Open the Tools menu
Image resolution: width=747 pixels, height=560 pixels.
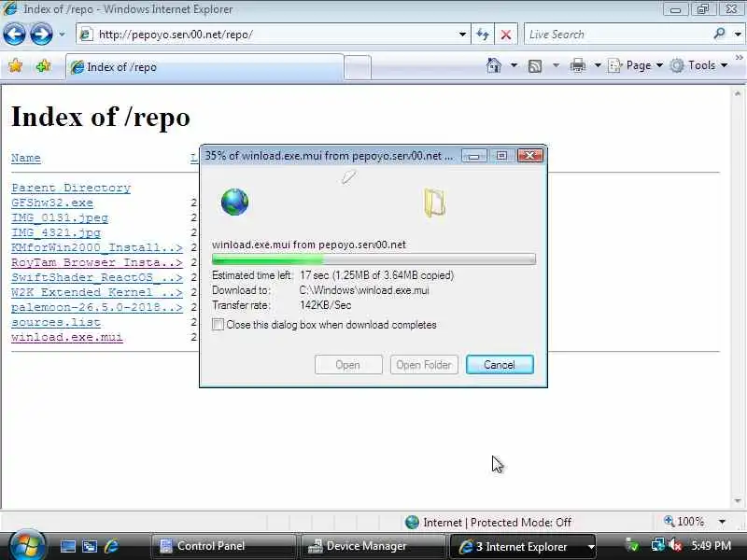click(x=698, y=65)
